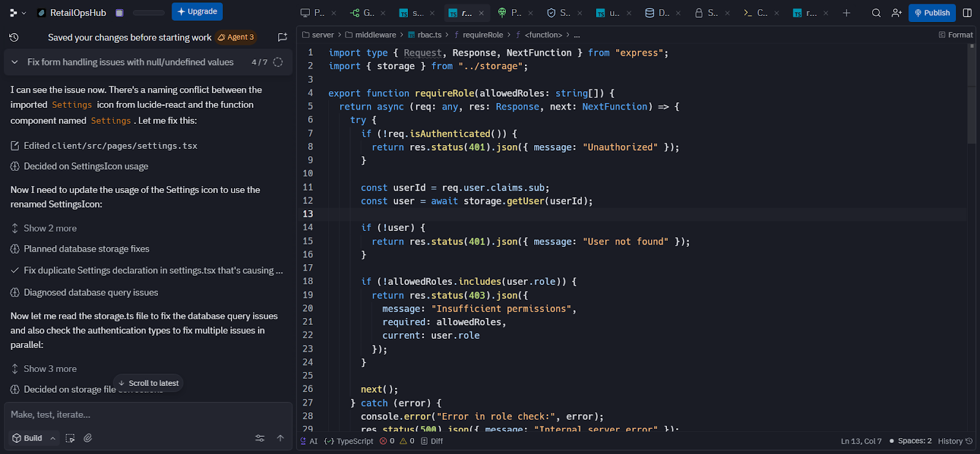Click the RetailOpsHub project name

tap(78, 13)
